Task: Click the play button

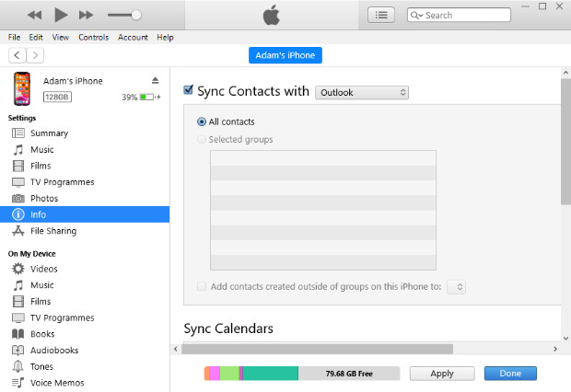Action: 61,15
